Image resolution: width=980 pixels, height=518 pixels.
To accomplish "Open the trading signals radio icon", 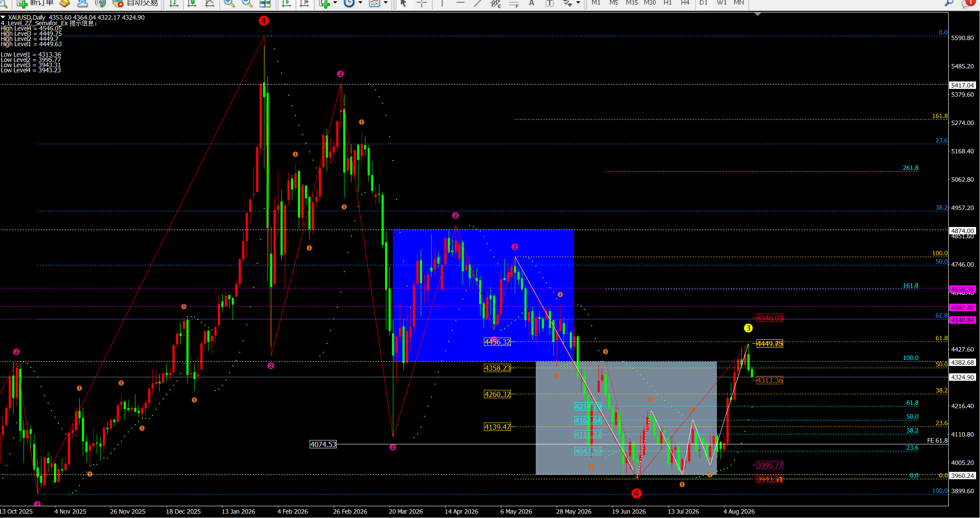I will tap(100, 3).
